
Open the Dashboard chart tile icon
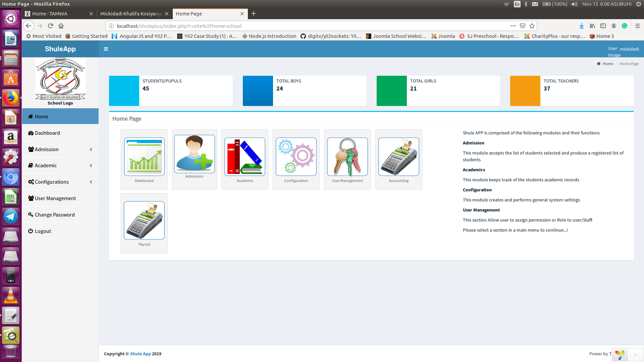click(144, 157)
